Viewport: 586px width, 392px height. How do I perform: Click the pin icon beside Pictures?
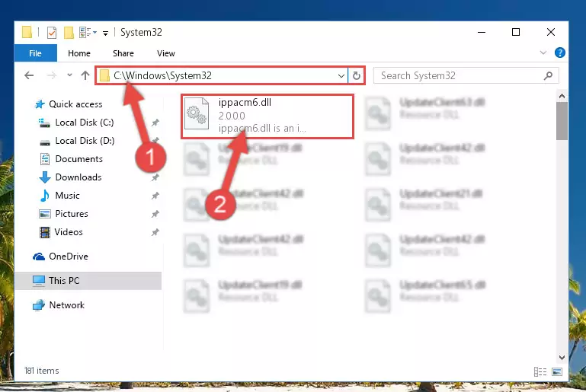pos(155,214)
